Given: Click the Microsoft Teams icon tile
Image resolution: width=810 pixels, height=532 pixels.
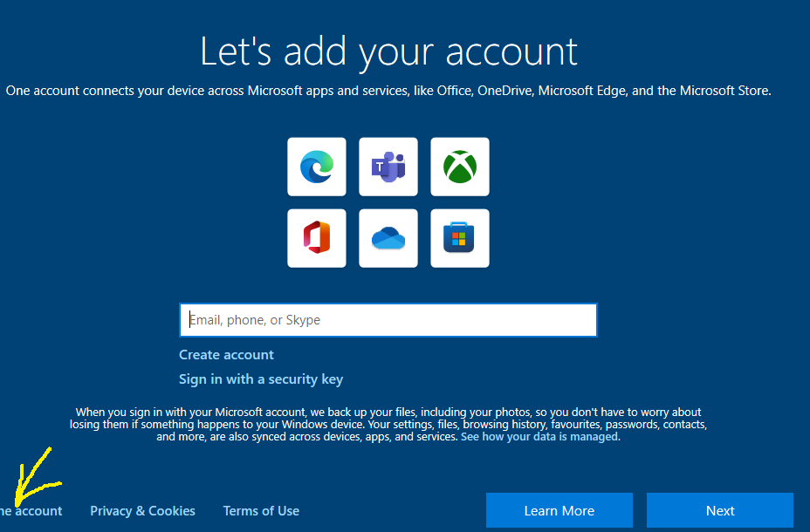Looking at the screenshot, I should (x=388, y=167).
